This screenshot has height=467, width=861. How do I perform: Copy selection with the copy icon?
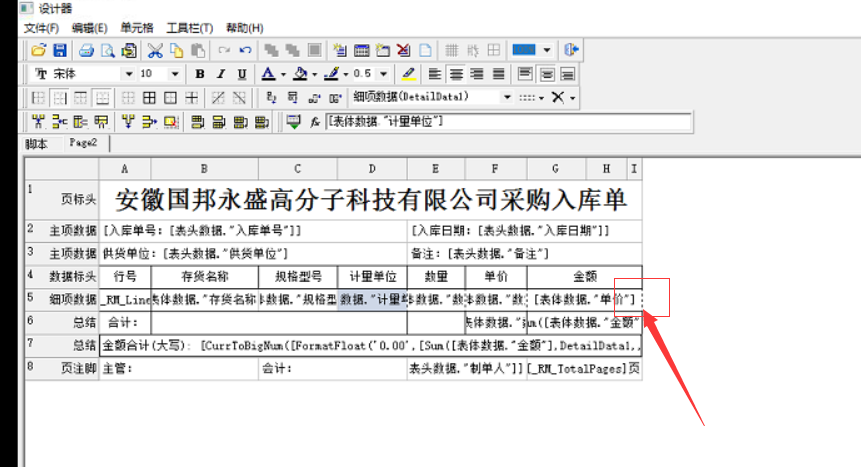(x=177, y=51)
